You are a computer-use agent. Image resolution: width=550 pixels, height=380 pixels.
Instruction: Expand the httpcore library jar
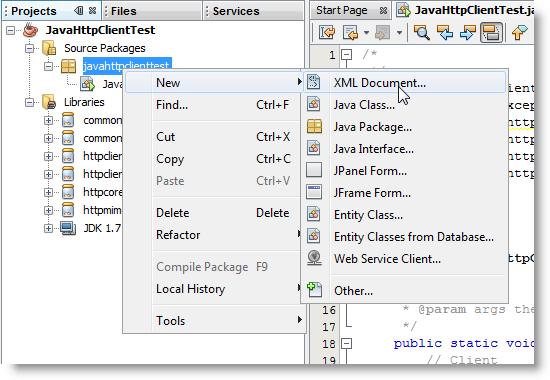(48, 192)
